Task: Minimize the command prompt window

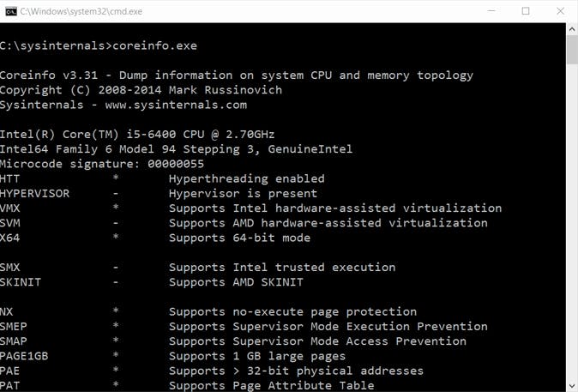Action: pyautogui.click(x=487, y=10)
